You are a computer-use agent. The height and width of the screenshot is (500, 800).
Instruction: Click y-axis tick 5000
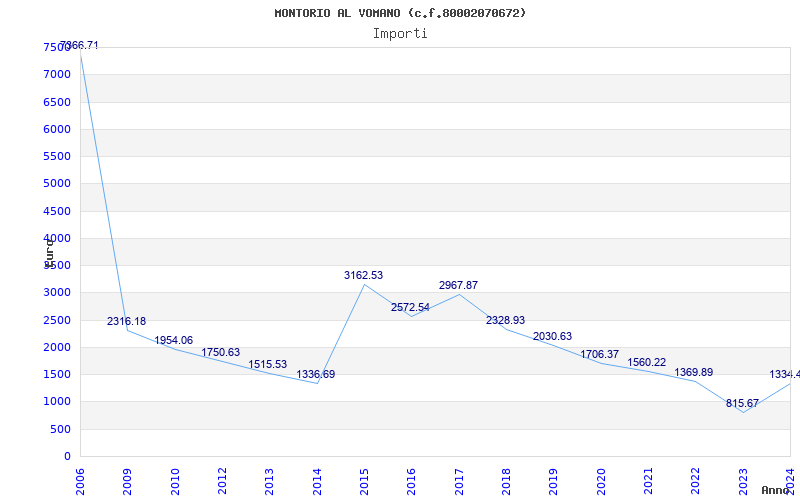click(57, 183)
